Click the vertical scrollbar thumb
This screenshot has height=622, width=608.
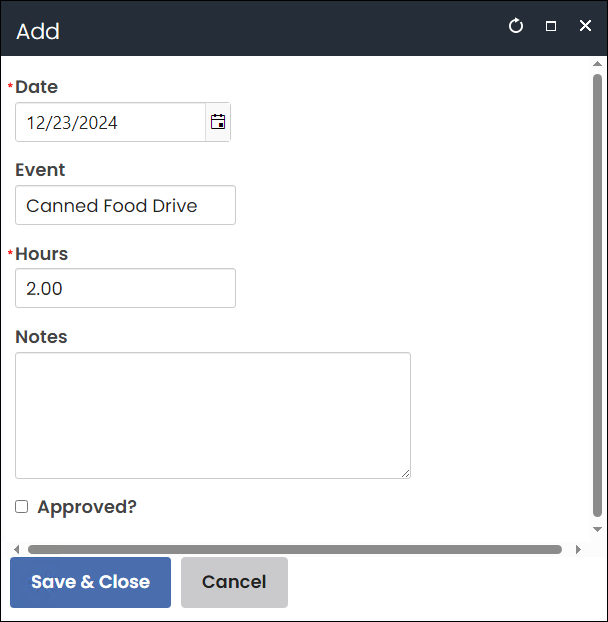click(598, 295)
